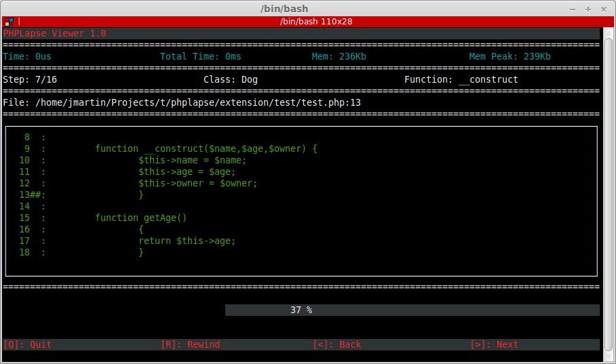This screenshot has height=364, width=616.
Task: Click code line 12 $this->owner assignment
Action: pos(197,184)
